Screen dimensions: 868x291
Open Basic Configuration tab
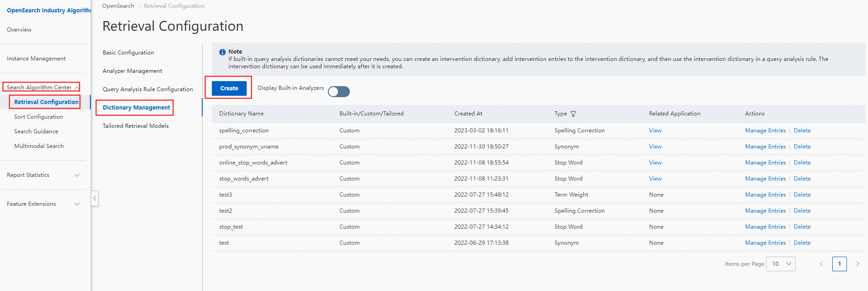[128, 53]
